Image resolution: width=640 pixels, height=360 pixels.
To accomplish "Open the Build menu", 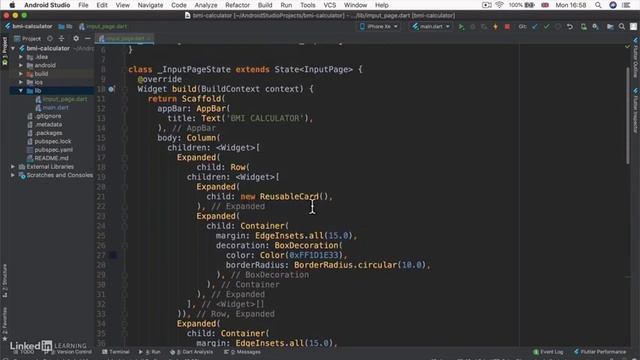I will tap(265, 5).
